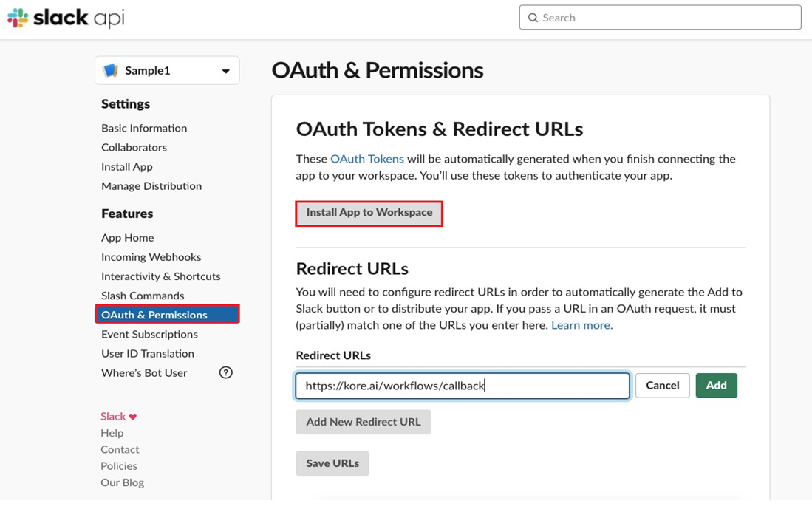
Task: Click the Slack API logo
Action: (x=66, y=18)
